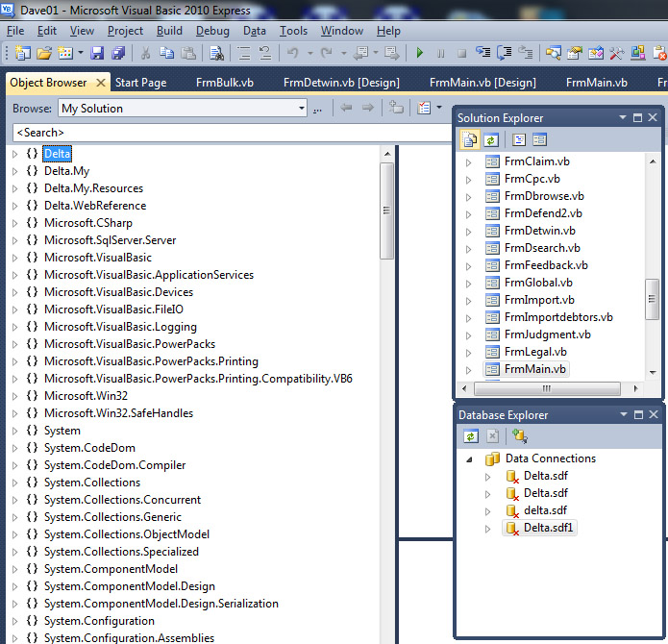
Task: Click the Edit Custom Component Set ellipsis button
Action: (x=317, y=109)
